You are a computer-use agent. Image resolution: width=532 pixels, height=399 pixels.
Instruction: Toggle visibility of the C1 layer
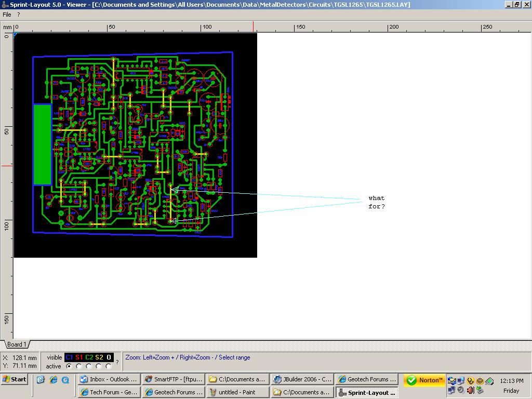pos(69,357)
